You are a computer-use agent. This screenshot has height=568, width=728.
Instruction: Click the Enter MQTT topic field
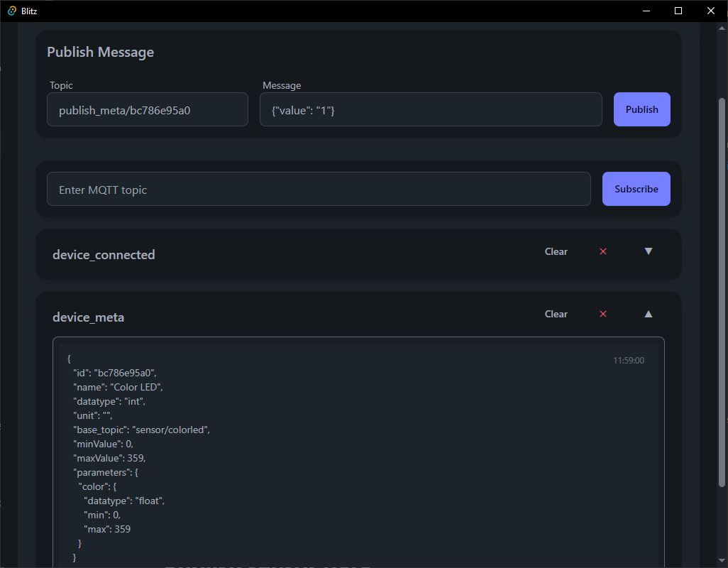pos(319,189)
